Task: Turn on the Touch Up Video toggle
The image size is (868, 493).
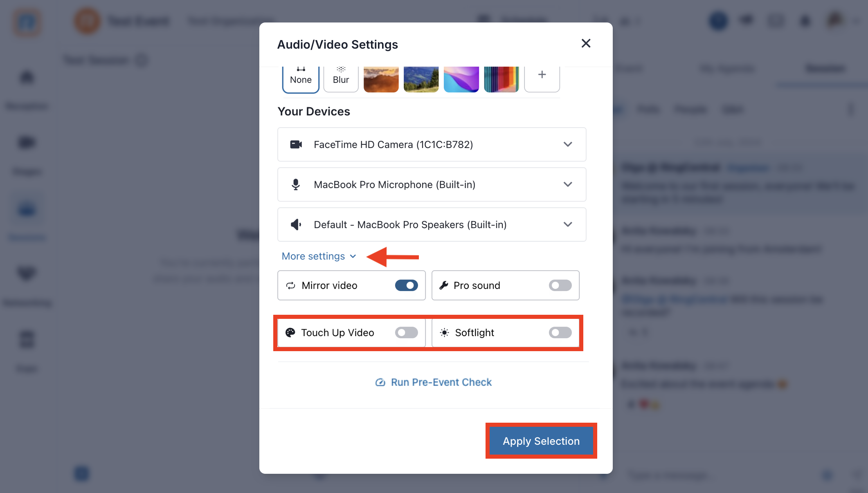Action: tap(406, 332)
